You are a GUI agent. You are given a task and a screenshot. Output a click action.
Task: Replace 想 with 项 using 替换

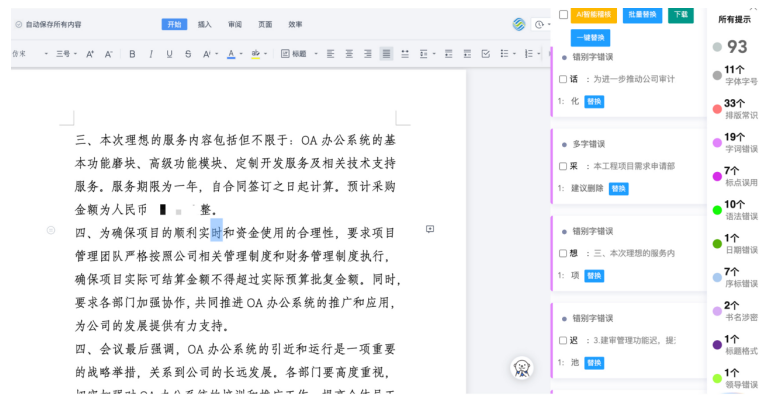tap(594, 276)
